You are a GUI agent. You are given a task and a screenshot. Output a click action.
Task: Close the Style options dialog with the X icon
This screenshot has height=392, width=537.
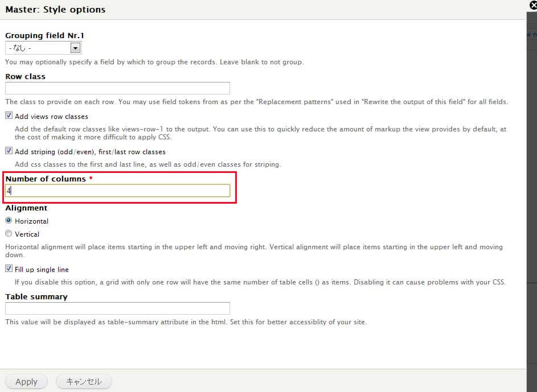[533, 5]
